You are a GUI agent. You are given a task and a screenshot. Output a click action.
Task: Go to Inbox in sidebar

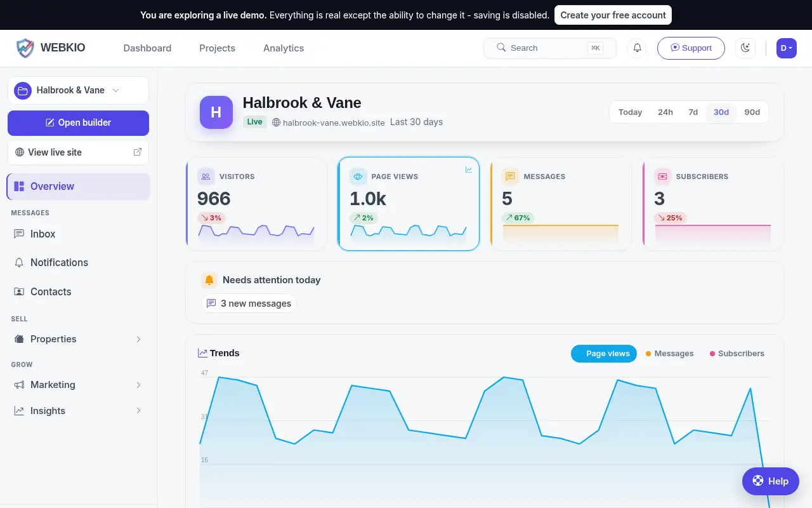coord(78,234)
